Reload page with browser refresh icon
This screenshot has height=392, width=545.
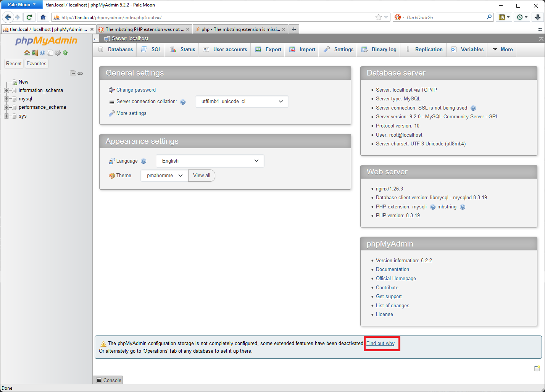[29, 17]
